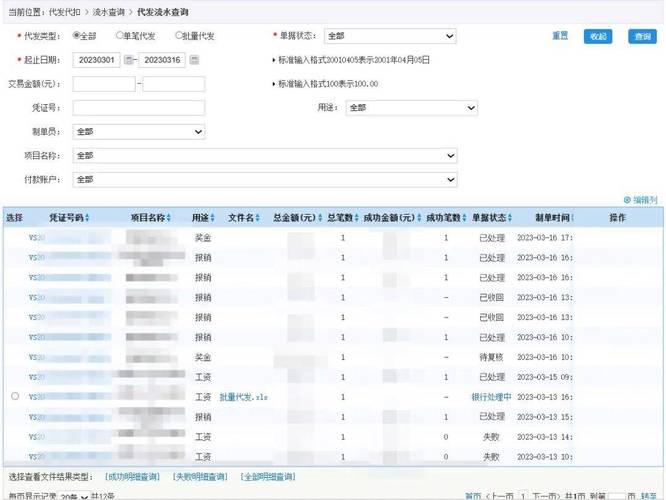
Task: Select the row with 批量代发.xls radio
Action: [14, 397]
